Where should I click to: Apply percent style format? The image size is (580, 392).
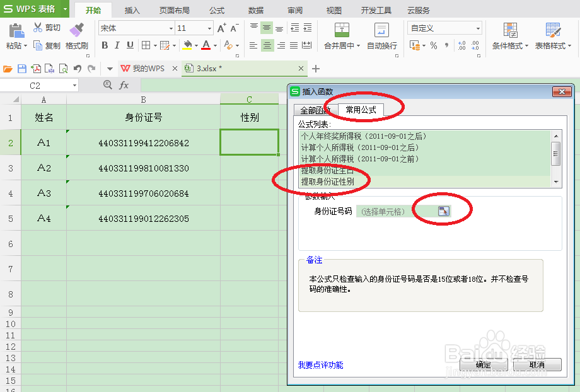point(434,45)
